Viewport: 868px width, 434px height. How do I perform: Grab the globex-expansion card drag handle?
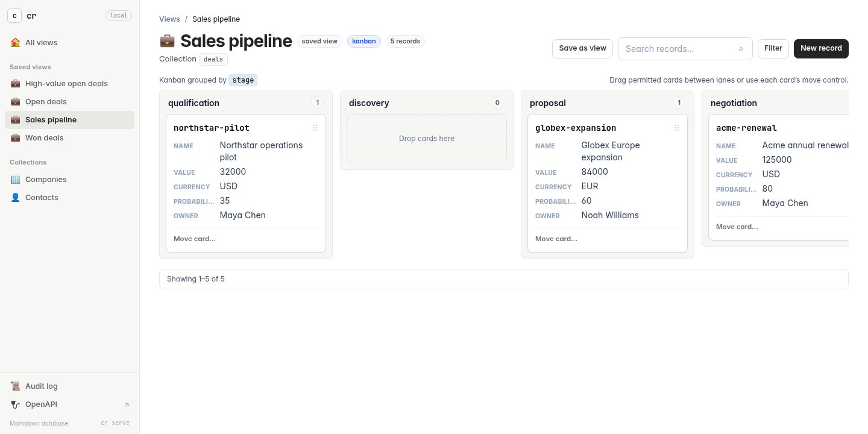tap(677, 128)
